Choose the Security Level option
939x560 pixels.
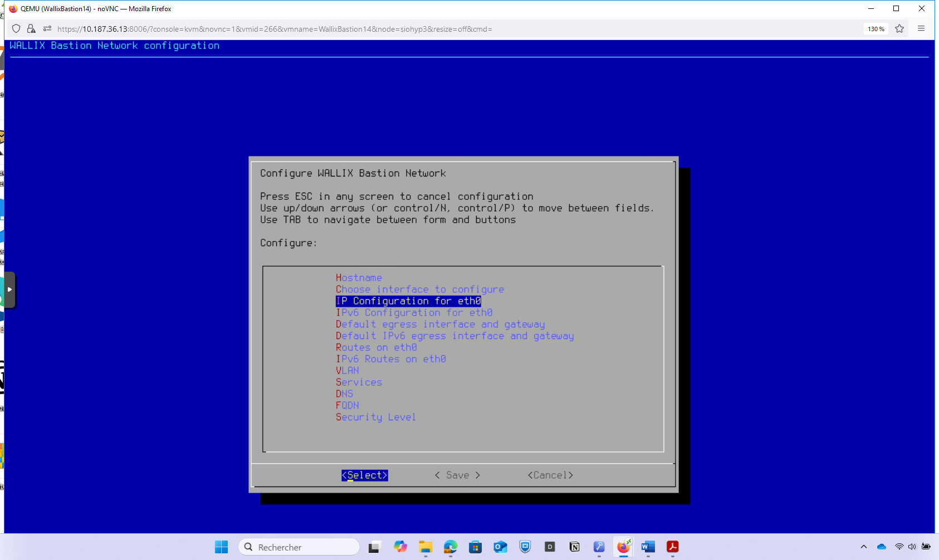coord(375,417)
